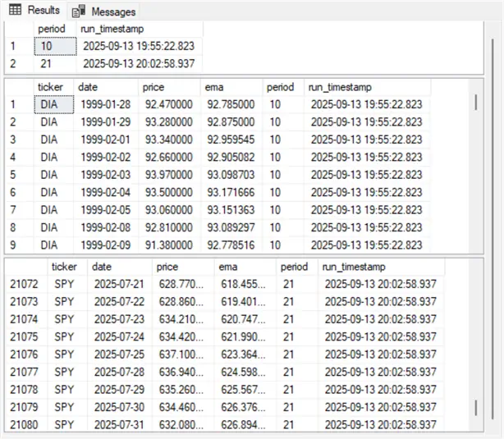Click run_timestamp header in SPY grid

click(x=382, y=267)
